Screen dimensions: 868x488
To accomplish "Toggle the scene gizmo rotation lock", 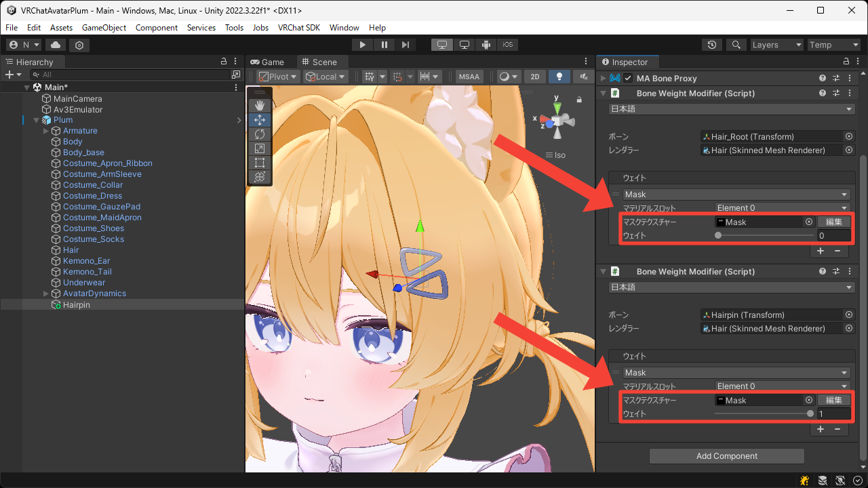I will click(579, 100).
